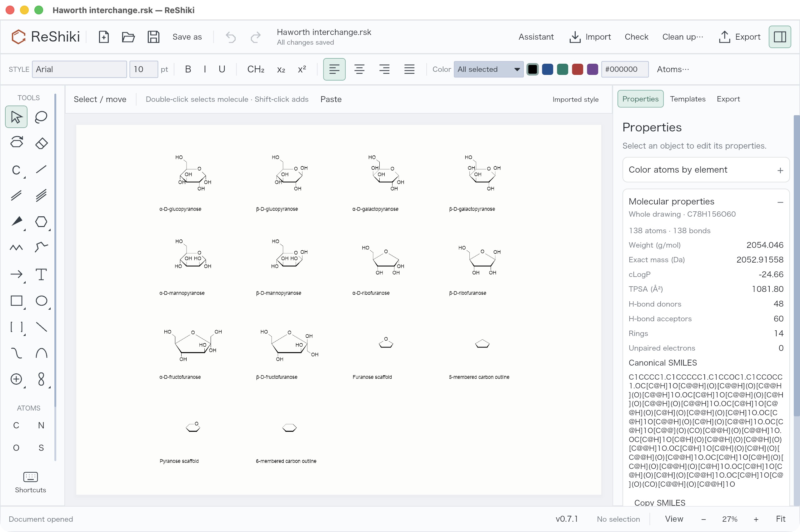Click Paste in the tool bar

(331, 99)
